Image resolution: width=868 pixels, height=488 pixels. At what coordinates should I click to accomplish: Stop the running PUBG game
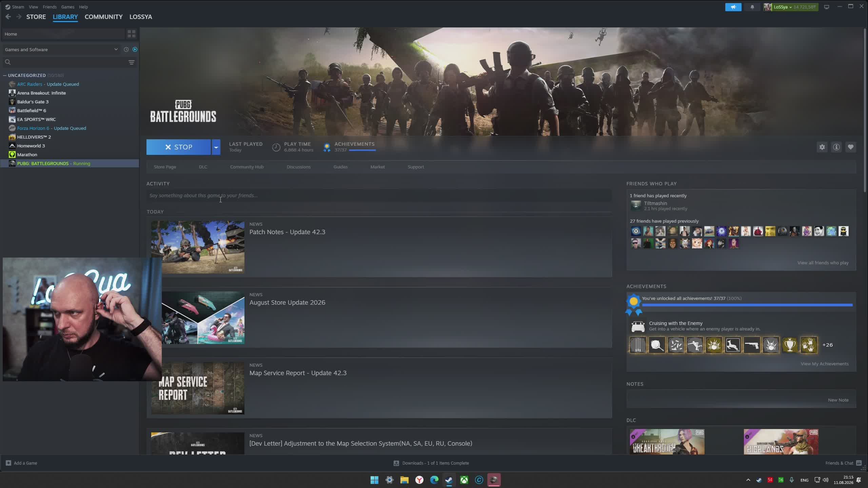[179, 147]
